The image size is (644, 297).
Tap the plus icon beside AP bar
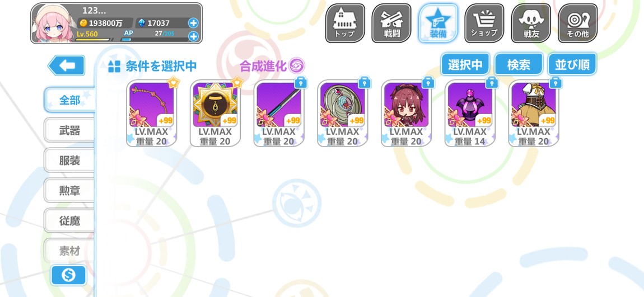[x=193, y=36]
